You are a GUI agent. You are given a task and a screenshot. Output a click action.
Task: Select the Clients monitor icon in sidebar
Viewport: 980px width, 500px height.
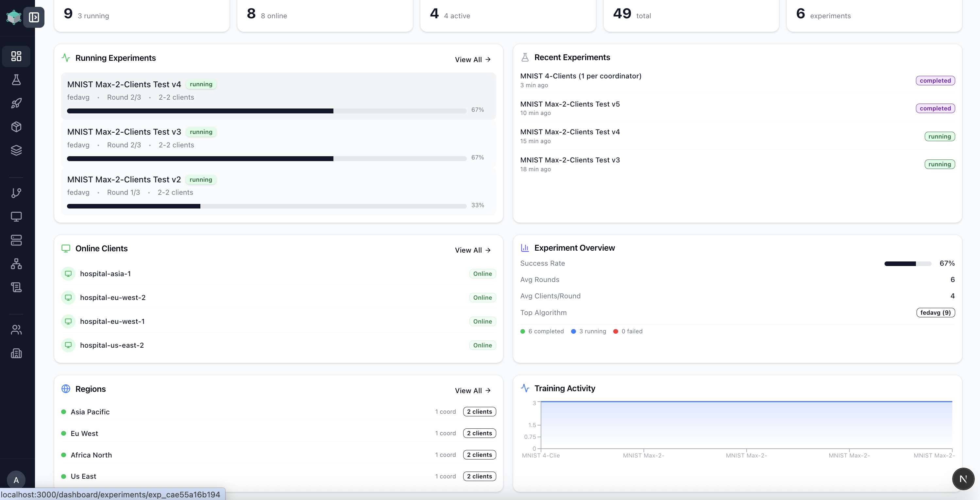[x=16, y=217]
